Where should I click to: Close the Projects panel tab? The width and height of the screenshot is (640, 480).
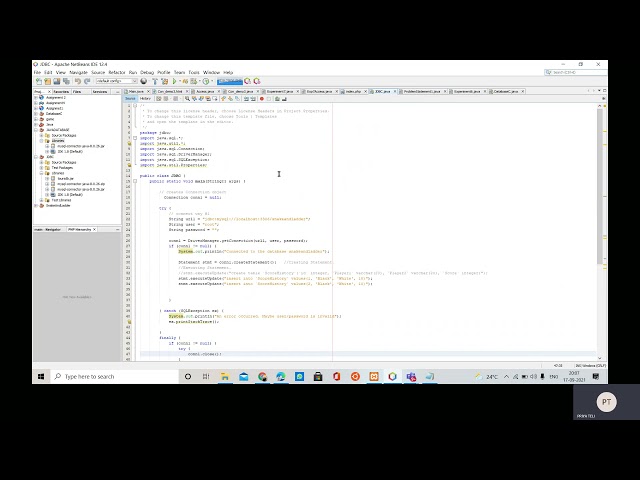49,91
